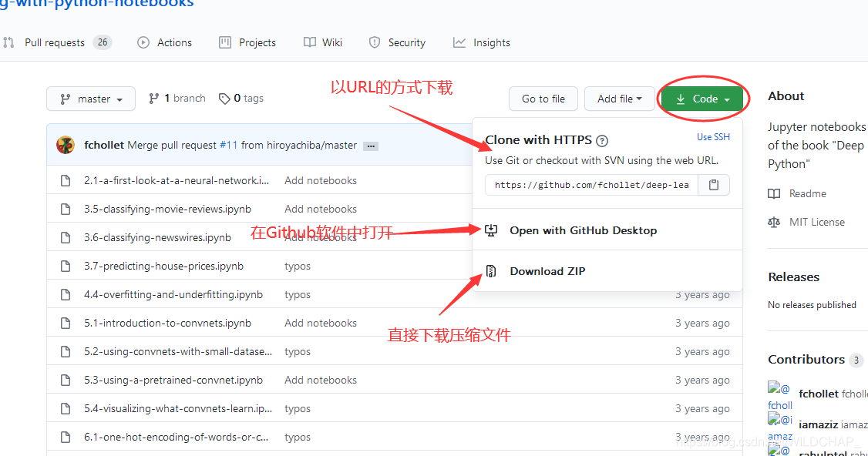The height and width of the screenshot is (456, 868).
Task: Click file icon for 6.1-one-hot-encoding row
Action: (66, 438)
